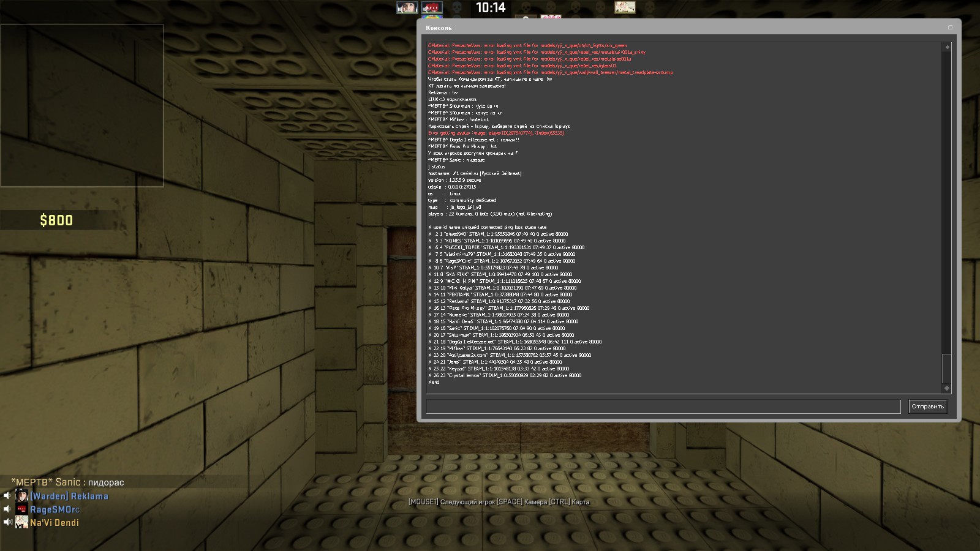
Task: Click the speaker icon next to [Warden] Reklama
Action: click(7, 496)
